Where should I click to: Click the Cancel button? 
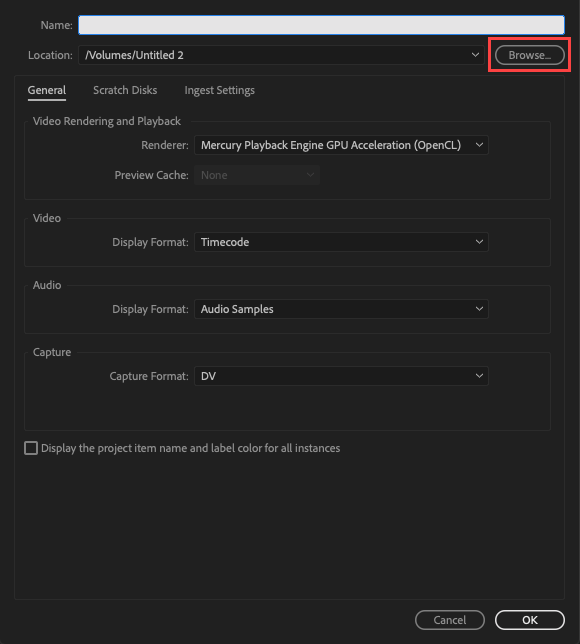pyautogui.click(x=450, y=620)
